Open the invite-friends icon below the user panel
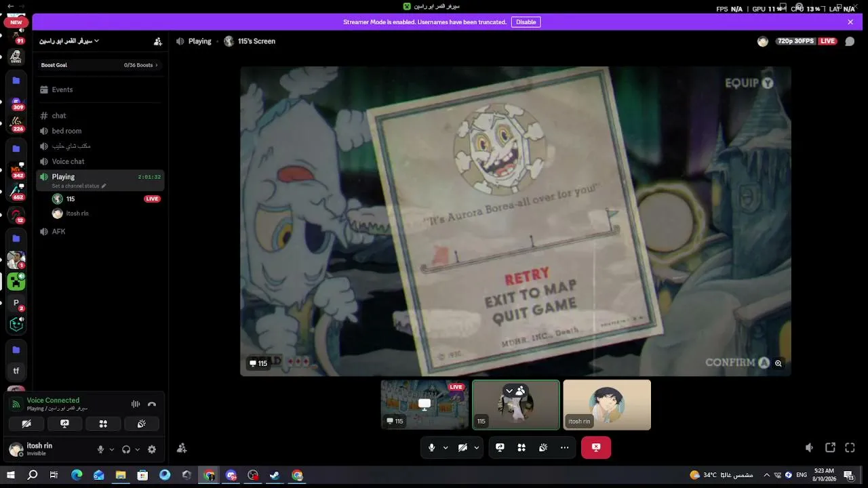The image size is (868, 488). coord(182,448)
